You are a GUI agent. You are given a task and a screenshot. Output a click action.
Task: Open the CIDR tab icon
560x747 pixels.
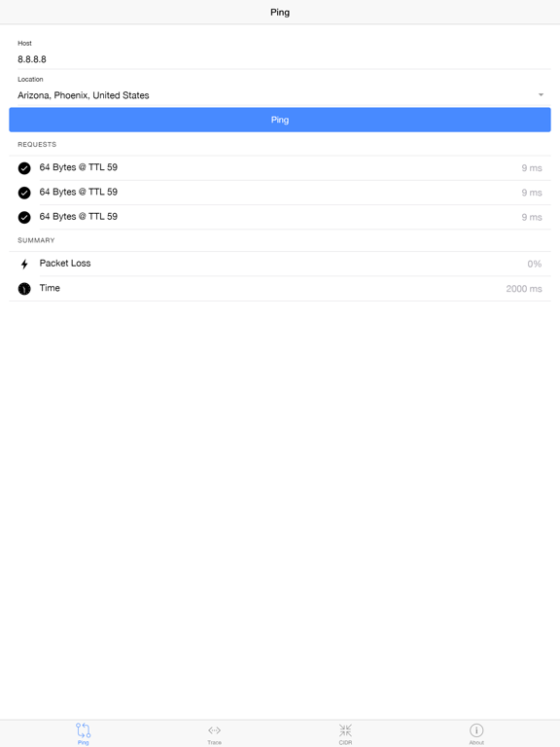click(x=345, y=729)
